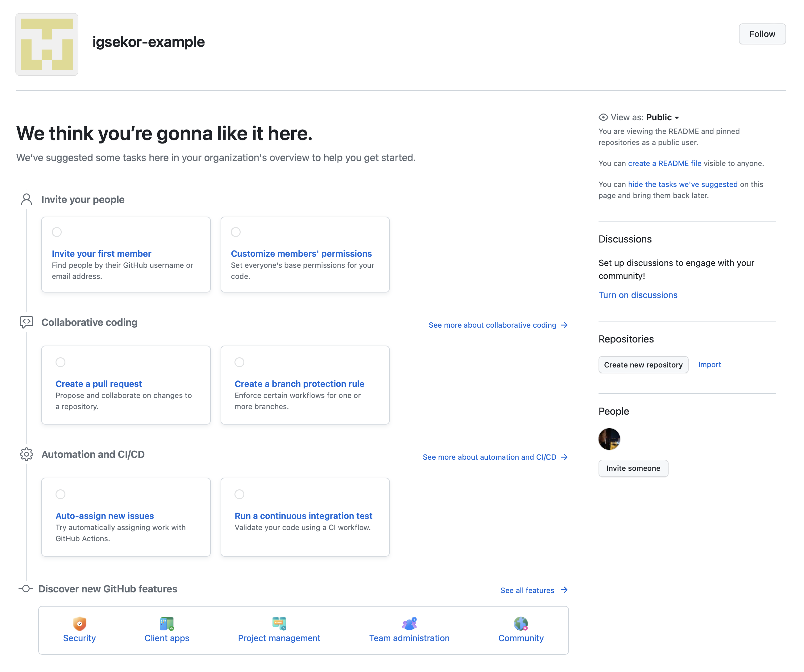804x672 pixels.
Task: Click the arrow after See all features
Action: click(564, 590)
